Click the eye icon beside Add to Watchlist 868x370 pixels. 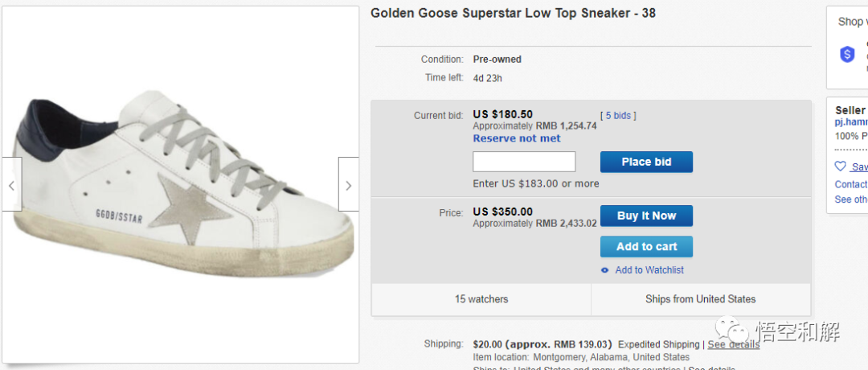click(605, 270)
